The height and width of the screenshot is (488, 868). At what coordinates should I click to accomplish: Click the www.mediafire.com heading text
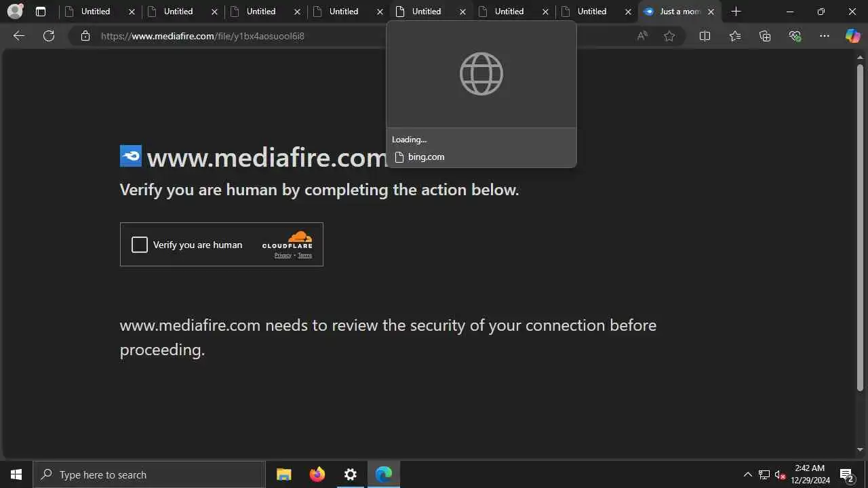coord(267,157)
